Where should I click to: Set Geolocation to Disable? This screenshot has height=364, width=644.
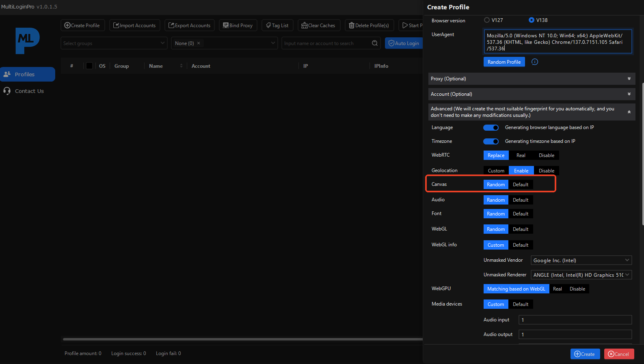coord(547,170)
